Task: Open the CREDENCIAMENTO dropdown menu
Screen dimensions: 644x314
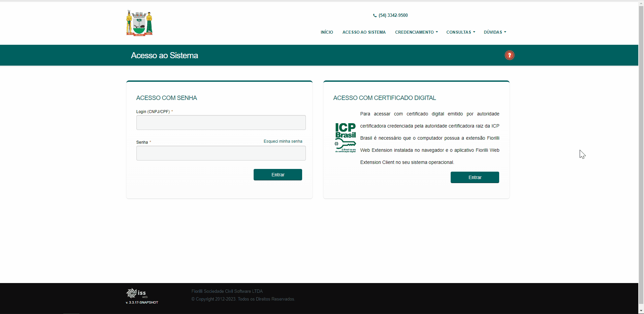Action: click(416, 32)
